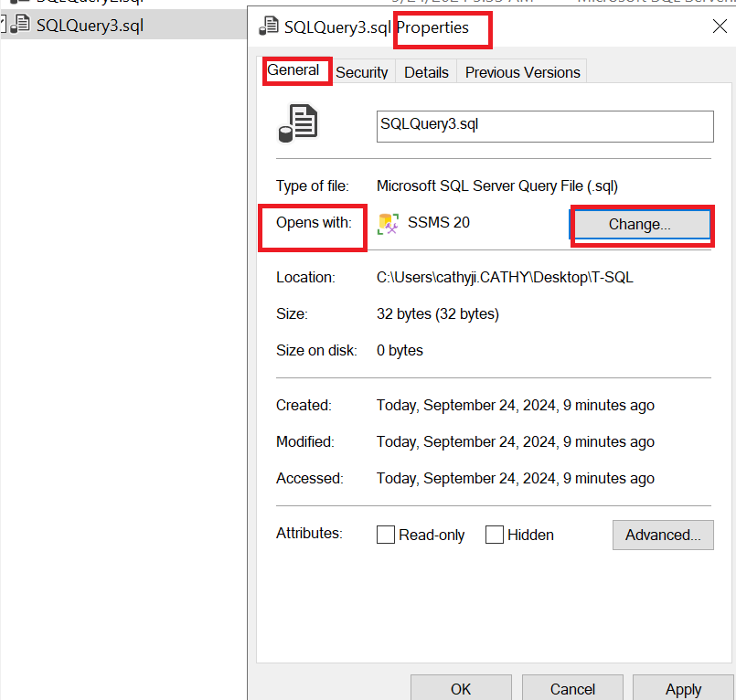
Task: Click the Attributes label
Action: pyautogui.click(x=309, y=534)
